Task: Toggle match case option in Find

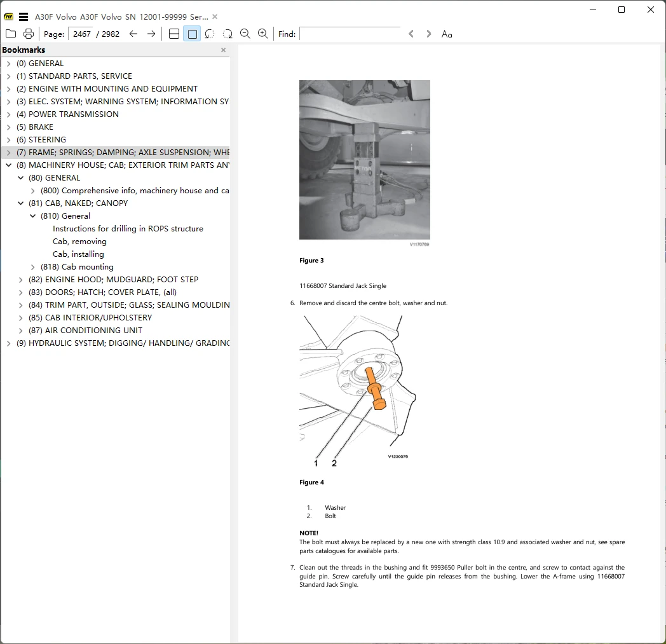Action: [x=447, y=34]
